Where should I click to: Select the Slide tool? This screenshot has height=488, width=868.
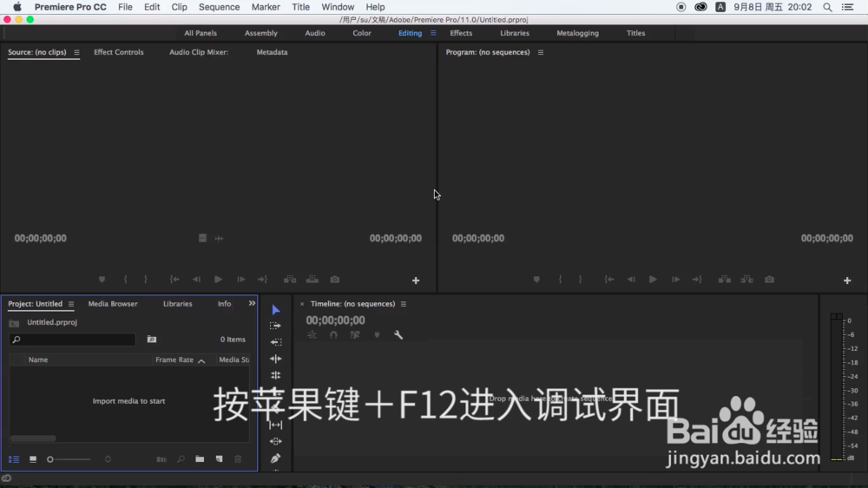[x=276, y=441]
